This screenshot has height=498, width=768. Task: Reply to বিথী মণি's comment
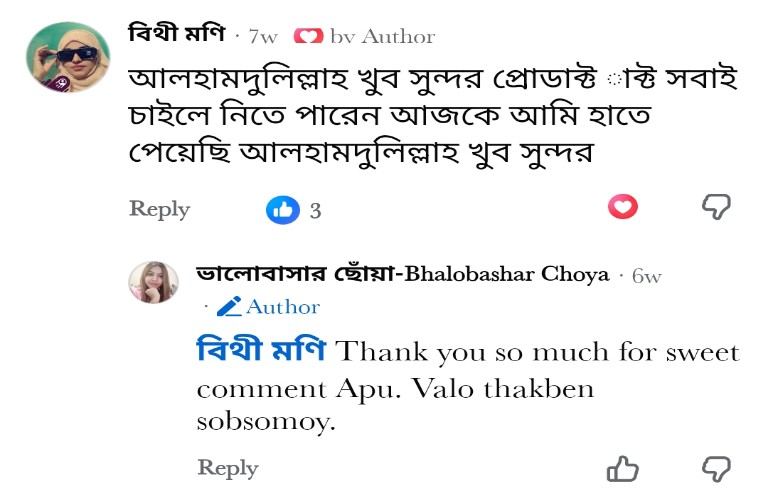coord(159,209)
